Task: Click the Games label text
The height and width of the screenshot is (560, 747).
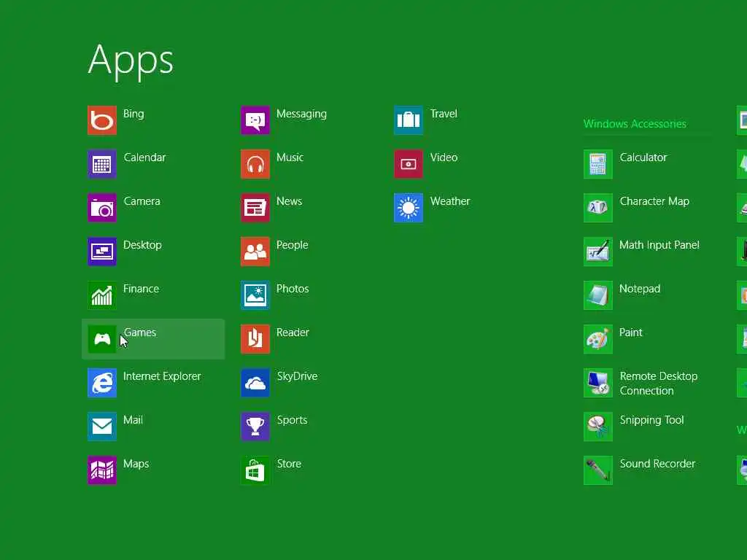Action: point(140,332)
